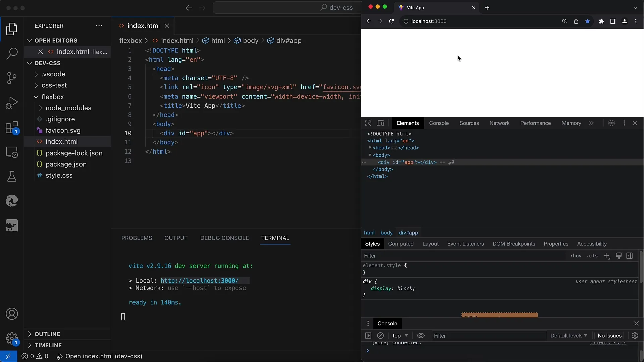Click the DevTools settings gear icon
Image resolution: width=644 pixels, height=362 pixels.
tap(612, 123)
